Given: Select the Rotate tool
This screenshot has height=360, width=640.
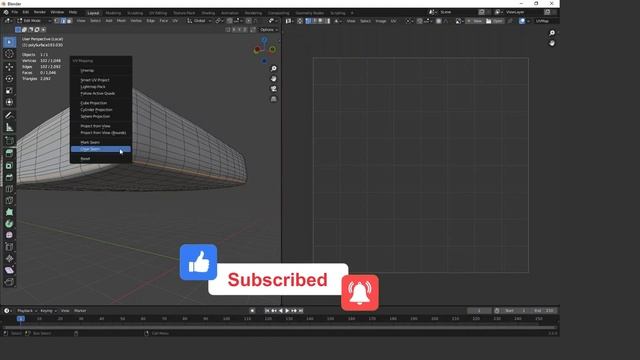Looking at the screenshot, I should pos(9,79).
